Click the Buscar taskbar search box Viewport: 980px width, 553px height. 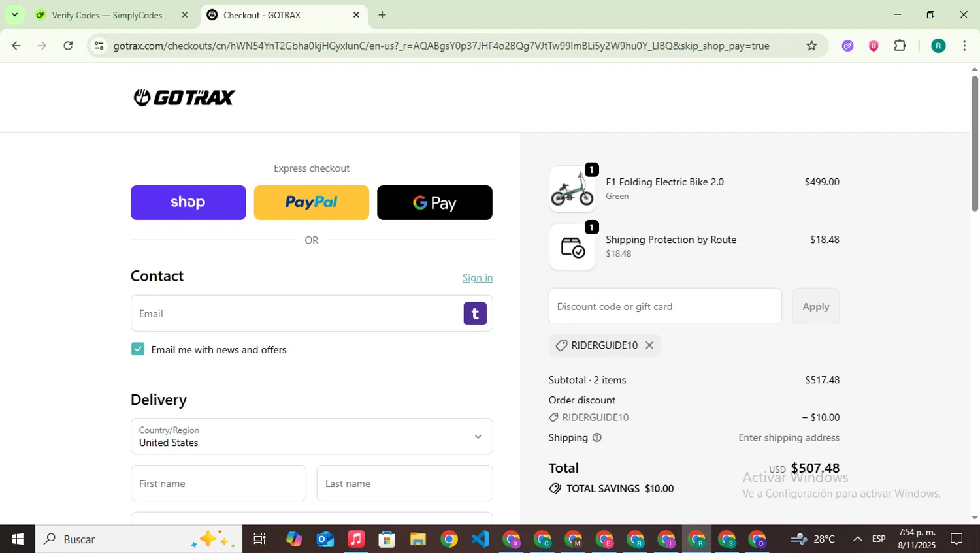(x=139, y=539)
